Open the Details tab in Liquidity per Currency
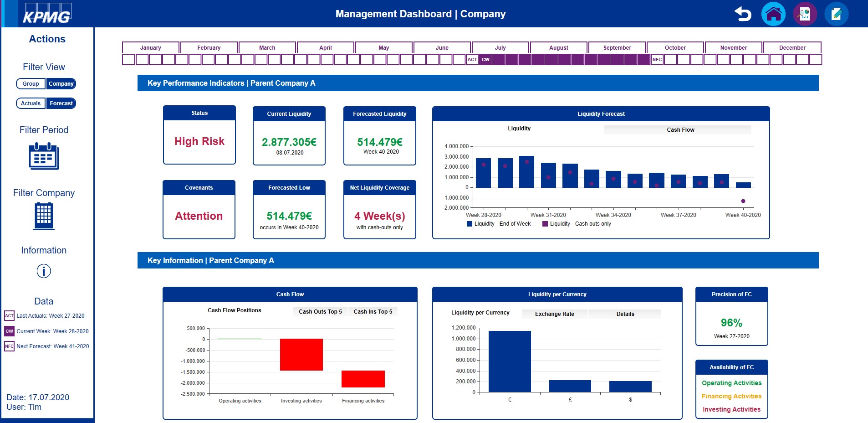Screen dimensions: 868x423 tap(625, 314)
